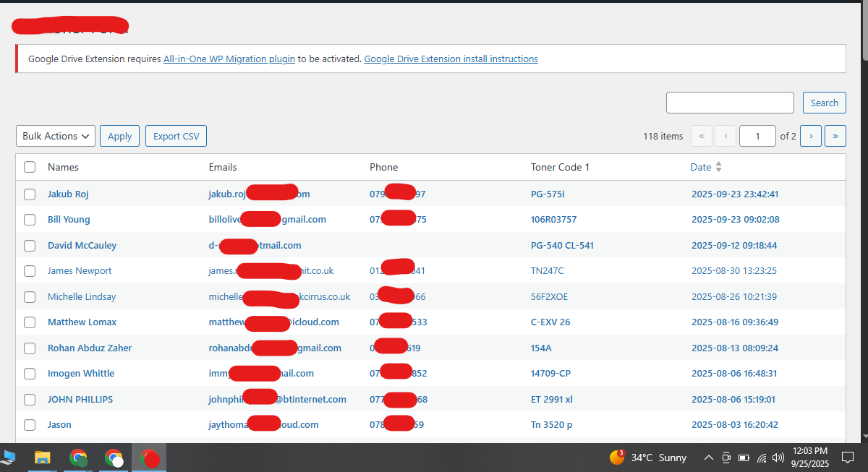Open the notification center icon
868x472 pixels.
848,458
